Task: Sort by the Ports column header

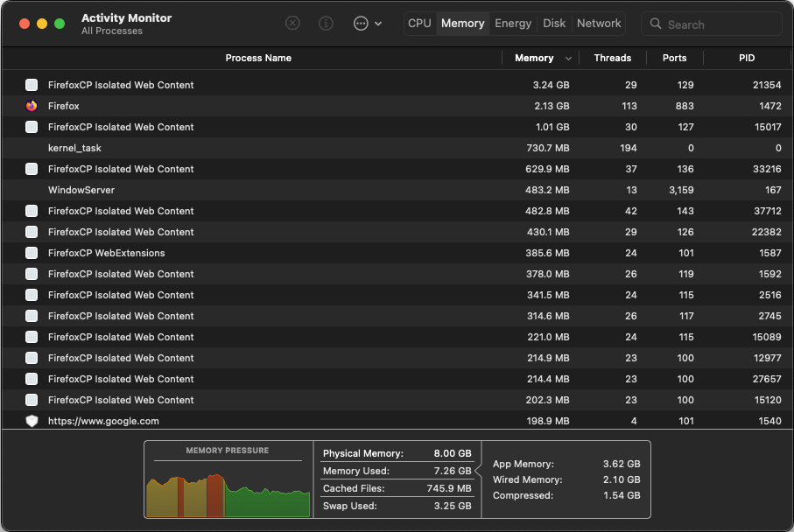Action: (674, 59)
